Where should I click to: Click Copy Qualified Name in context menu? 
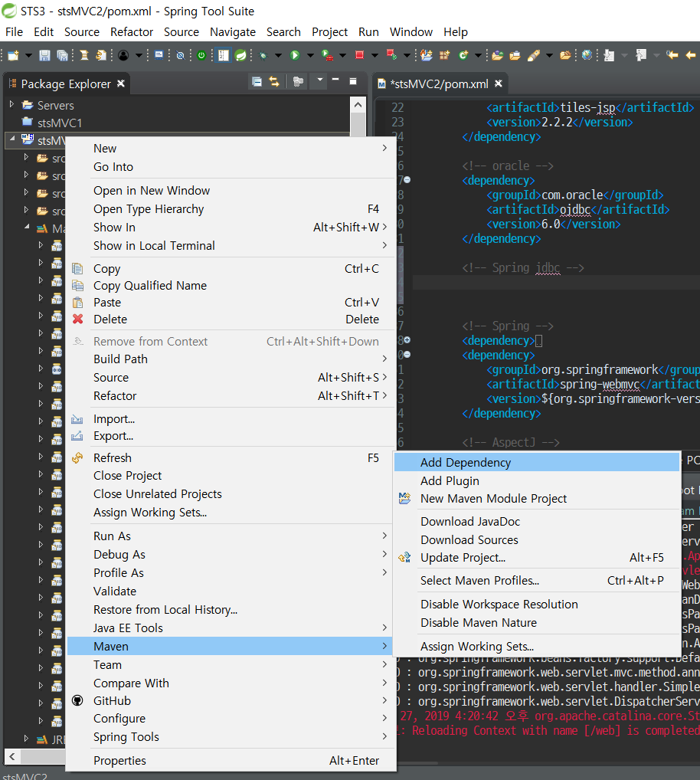(231, 286)
